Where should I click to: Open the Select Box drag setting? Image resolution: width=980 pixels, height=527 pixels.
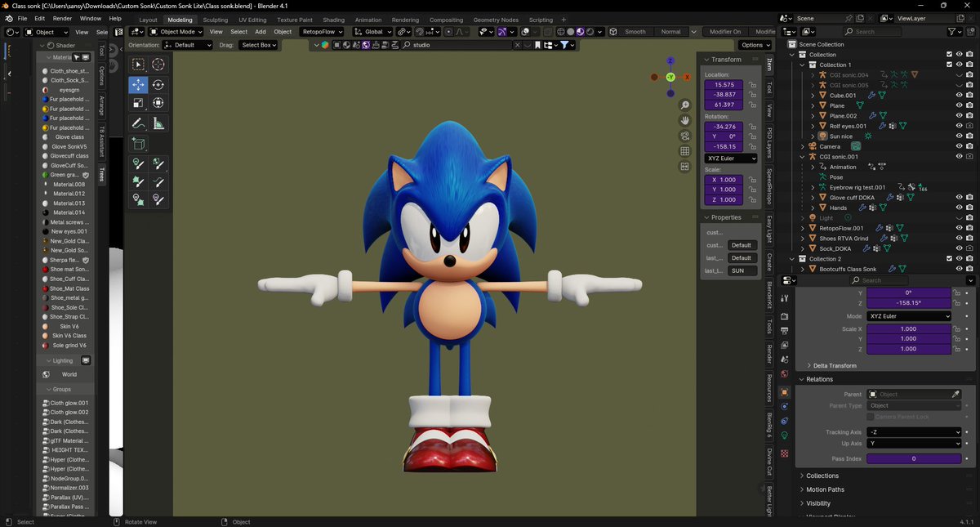259,45
